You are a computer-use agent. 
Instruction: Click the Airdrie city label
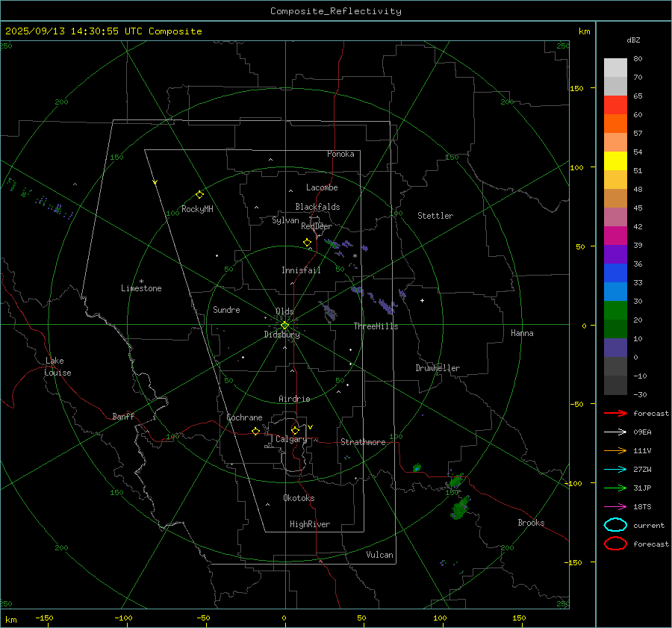[294, 399]
